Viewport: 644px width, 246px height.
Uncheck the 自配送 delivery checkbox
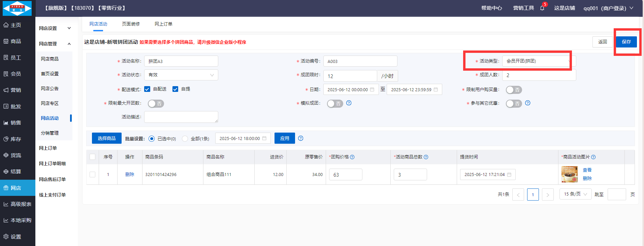tap(147, 89)
